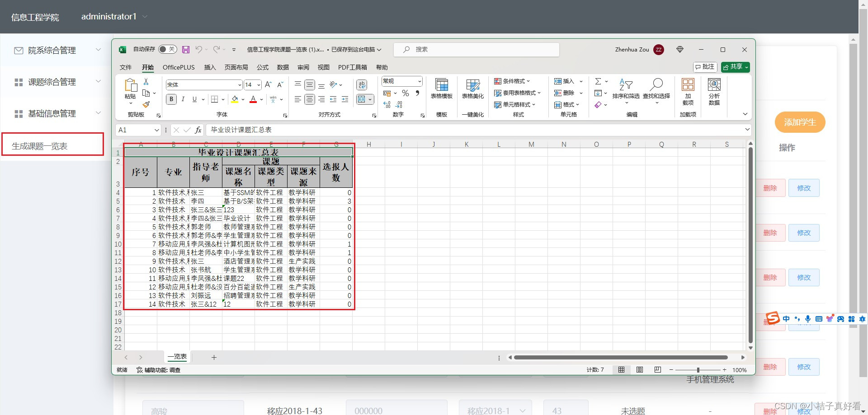Open the 文件 (File) menu tab

(126, 67)
